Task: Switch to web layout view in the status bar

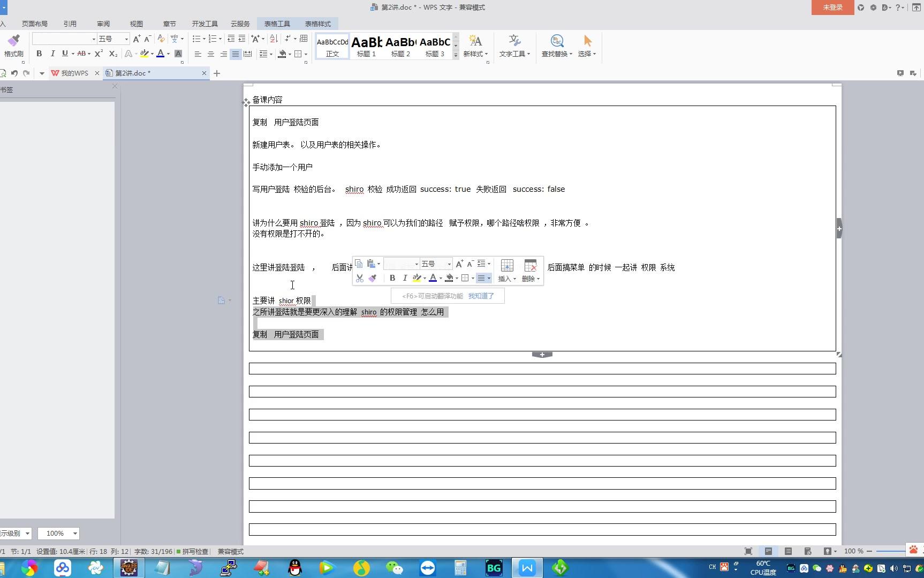Action: point(808,551)
